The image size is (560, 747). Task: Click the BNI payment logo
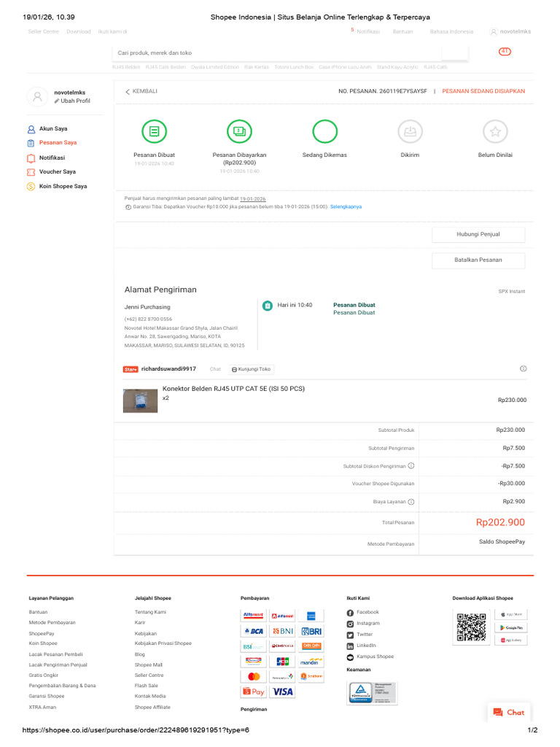tap(282, 631)
